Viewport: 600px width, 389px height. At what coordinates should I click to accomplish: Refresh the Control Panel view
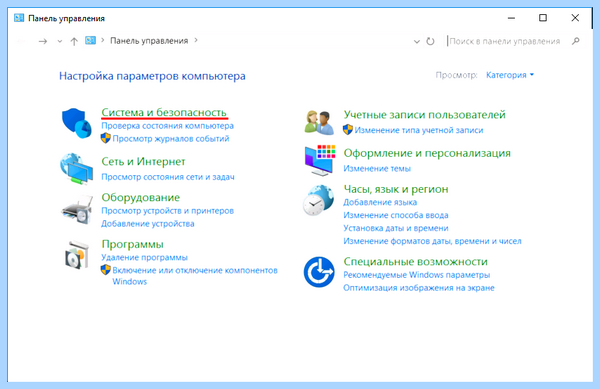point(430,41)
